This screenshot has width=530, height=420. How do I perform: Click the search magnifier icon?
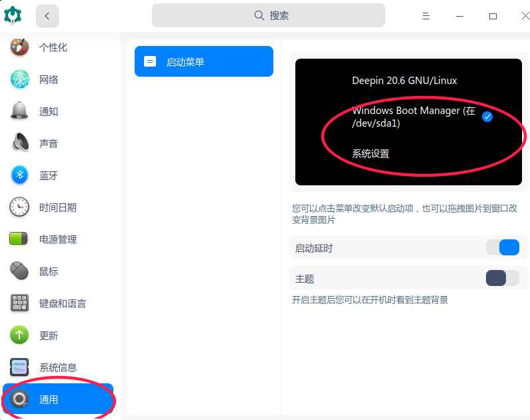259,15
